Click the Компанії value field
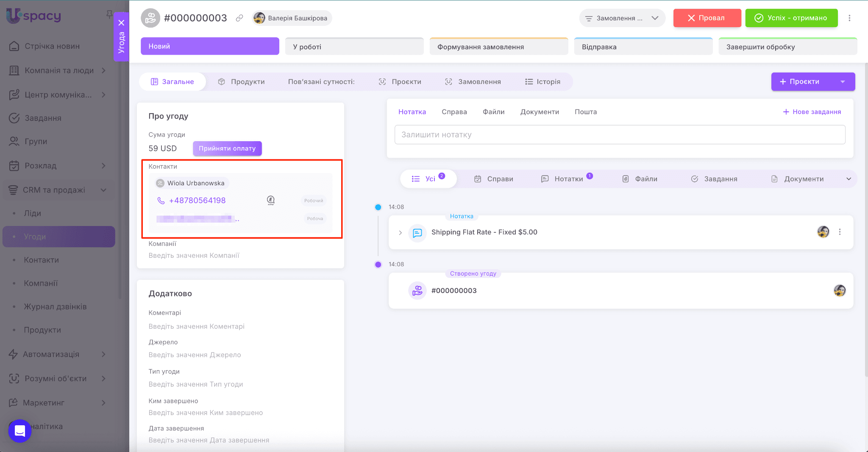868x452 pixels. click(194, 256)
